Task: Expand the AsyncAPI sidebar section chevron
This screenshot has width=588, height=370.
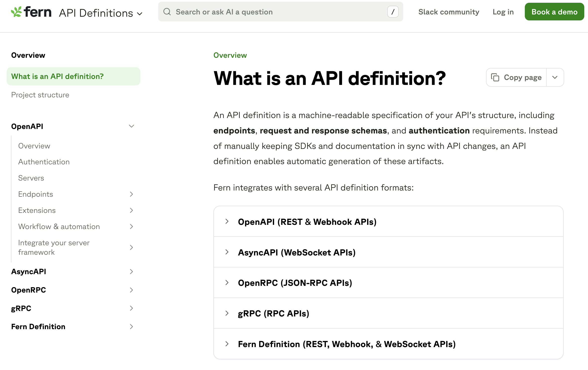Action: (131, 272)
